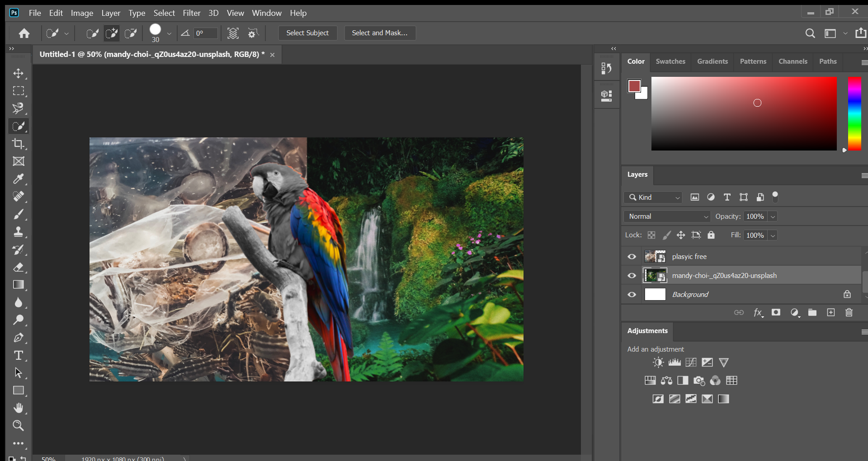The image size is (868, 461).
Task: Switch to the Swatches tab
Action: [x=670, y=61]
